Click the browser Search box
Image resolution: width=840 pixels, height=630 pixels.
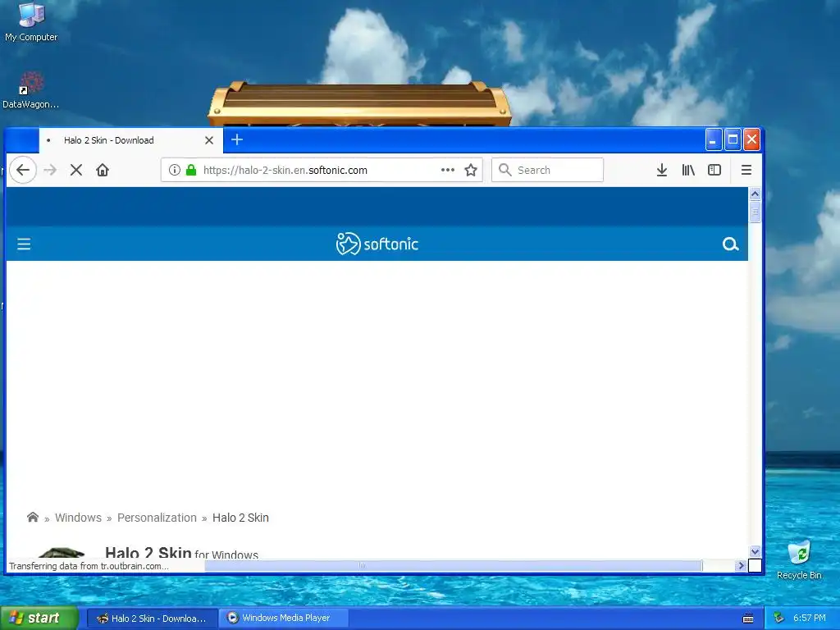pyautogui.click(x=547, y=170)
